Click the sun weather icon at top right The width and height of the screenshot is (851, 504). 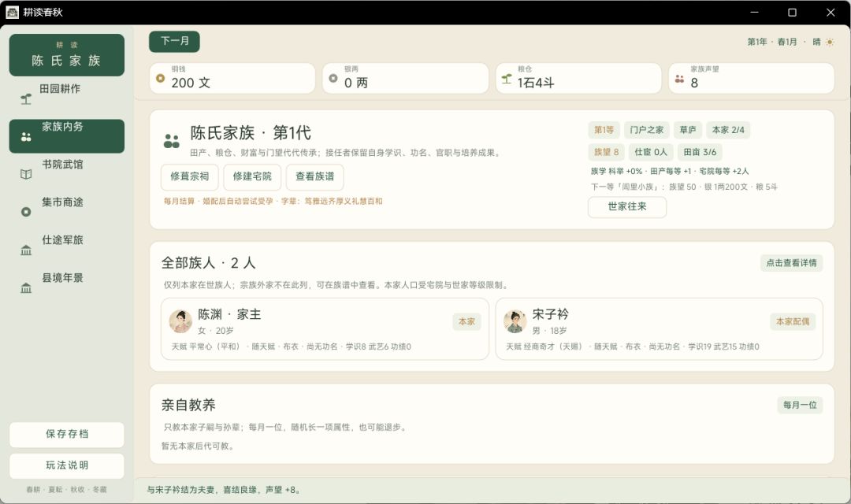(830, 42)
